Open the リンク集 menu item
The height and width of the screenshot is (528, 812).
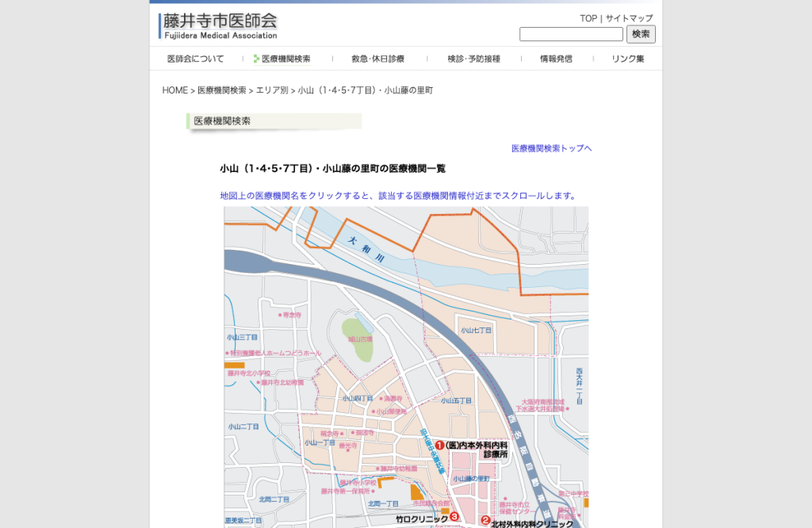[628, 59]
